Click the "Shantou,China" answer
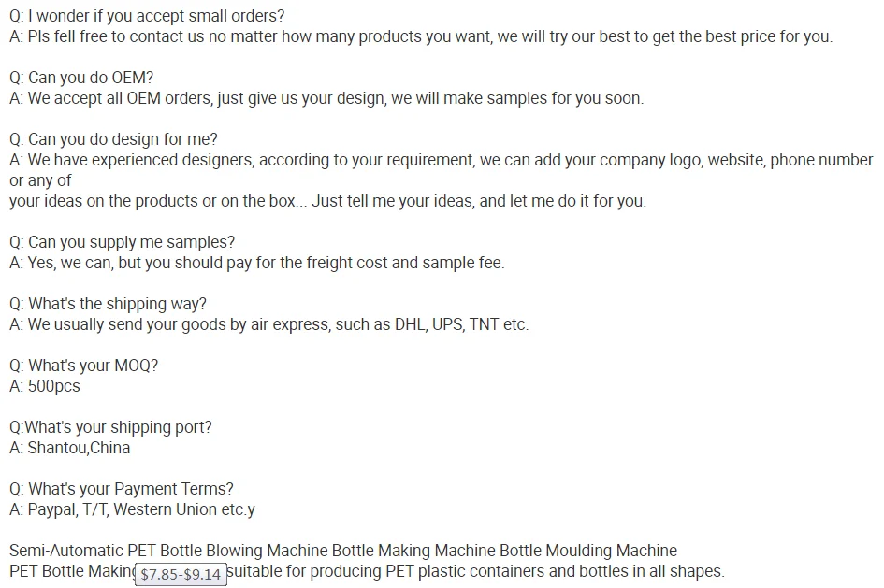884x588 pixels. coord(70,448)
